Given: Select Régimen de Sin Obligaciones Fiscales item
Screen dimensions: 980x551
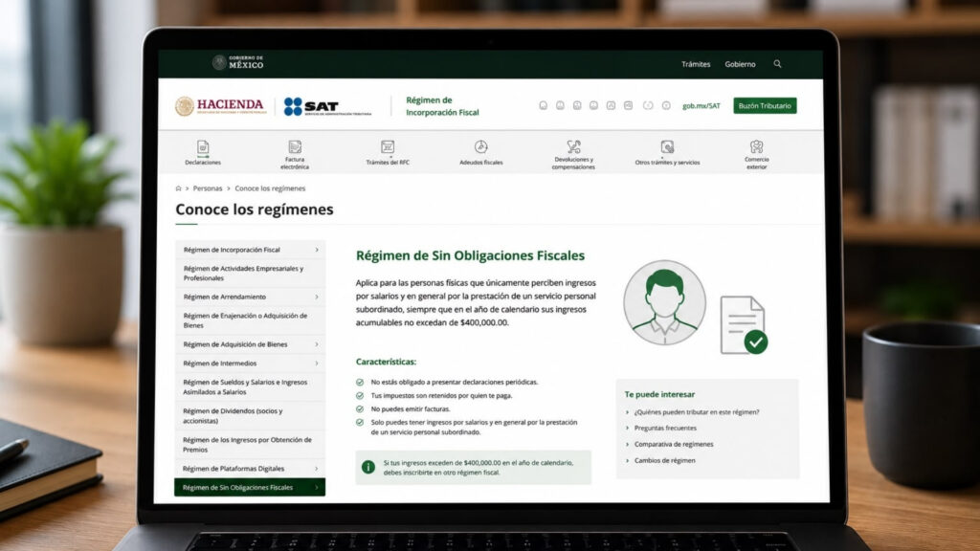Looking at the screenshot, I should click(250, 487).
